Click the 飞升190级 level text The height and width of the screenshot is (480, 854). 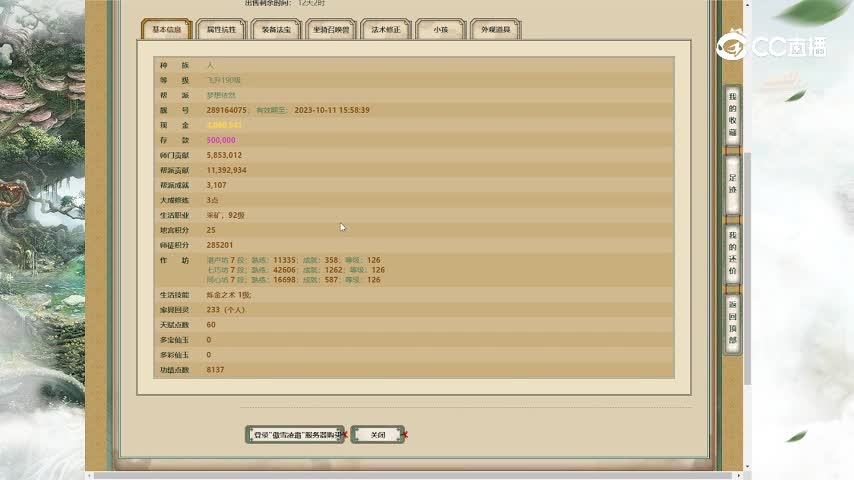pyautogui.click(x=224, y=80)
